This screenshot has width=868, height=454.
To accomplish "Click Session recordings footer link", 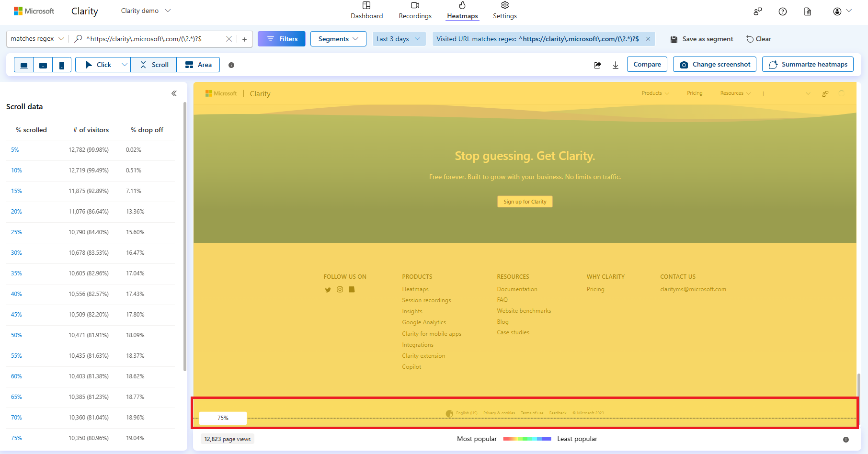I will tap(426, 300).
